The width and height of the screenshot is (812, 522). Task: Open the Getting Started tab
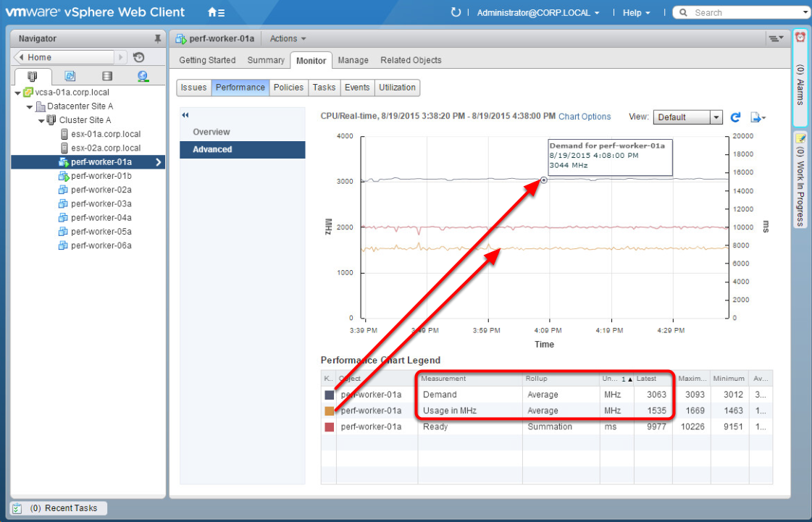(x=207, y=60)
